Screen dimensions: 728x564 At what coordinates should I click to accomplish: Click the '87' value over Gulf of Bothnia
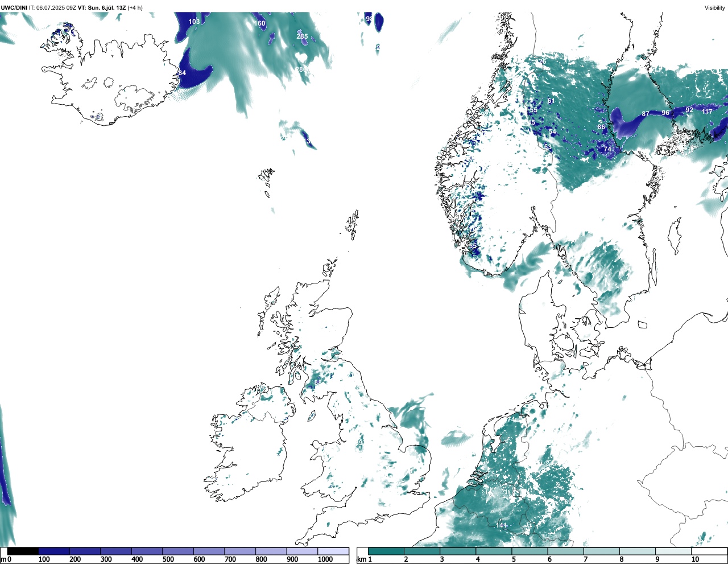[x=646, y=114]
